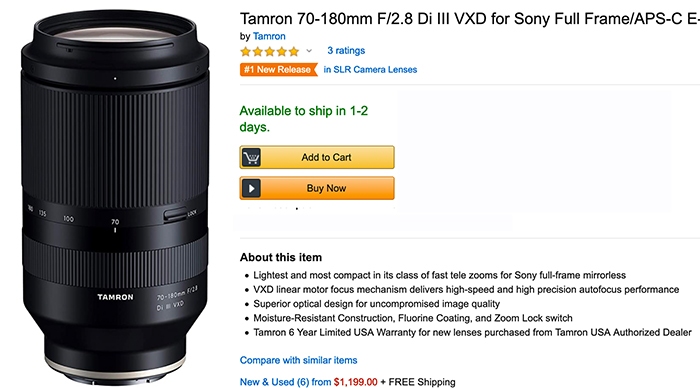Click the fifth rating star
Screen dimensions: 700x388
(294, 51)
